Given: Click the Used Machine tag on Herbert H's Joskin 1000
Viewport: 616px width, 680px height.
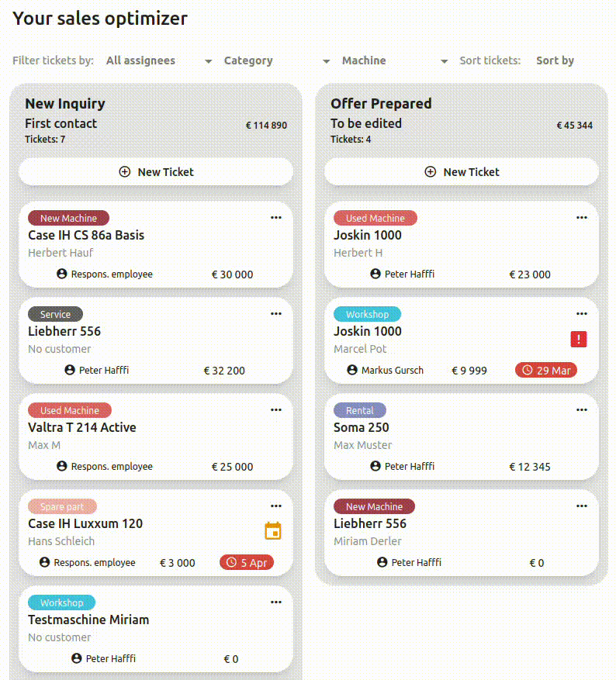Looking at the screenshot, I should coord(375,218).
